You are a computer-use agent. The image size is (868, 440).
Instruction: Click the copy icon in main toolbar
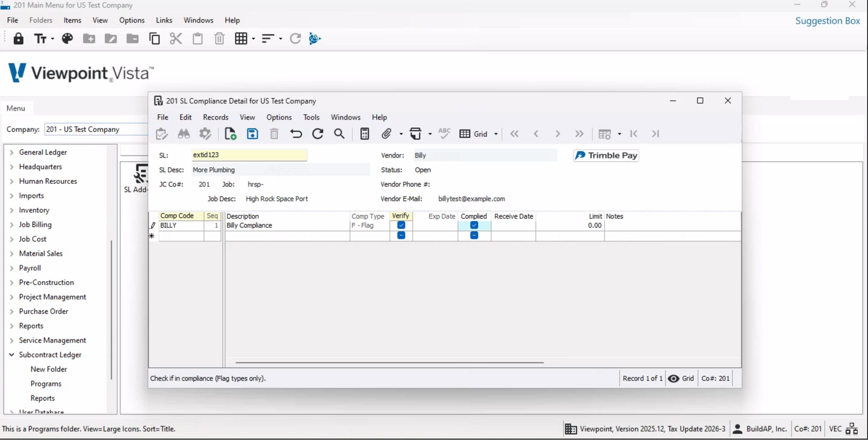pyautogui.click(x=155, y=39)
